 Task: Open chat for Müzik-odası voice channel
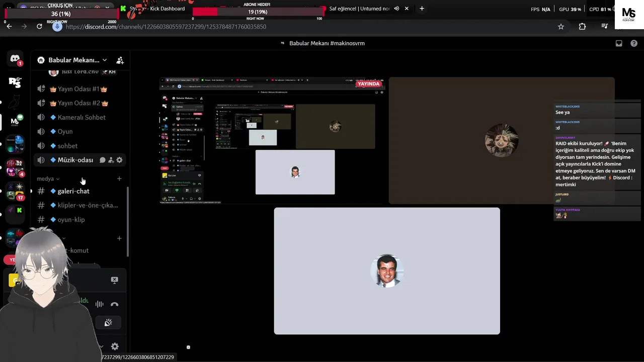[102, 160]
